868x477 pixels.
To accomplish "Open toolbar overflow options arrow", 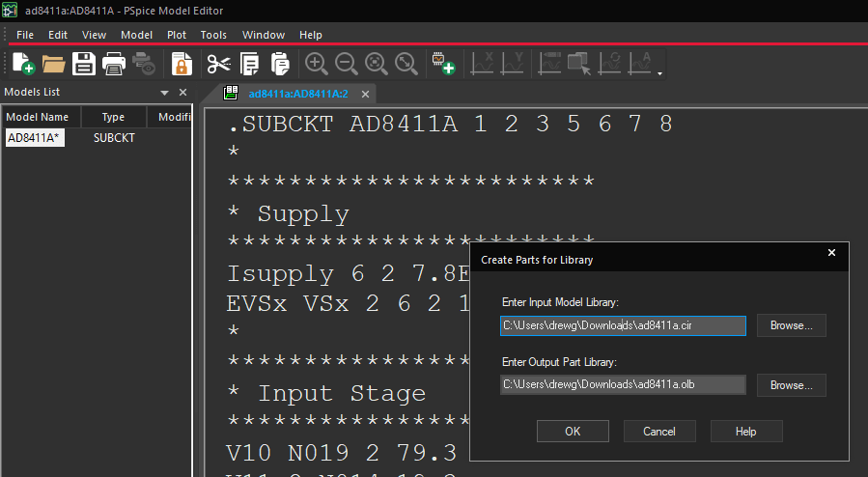I will pyautogui.click(x=659, y=73).
